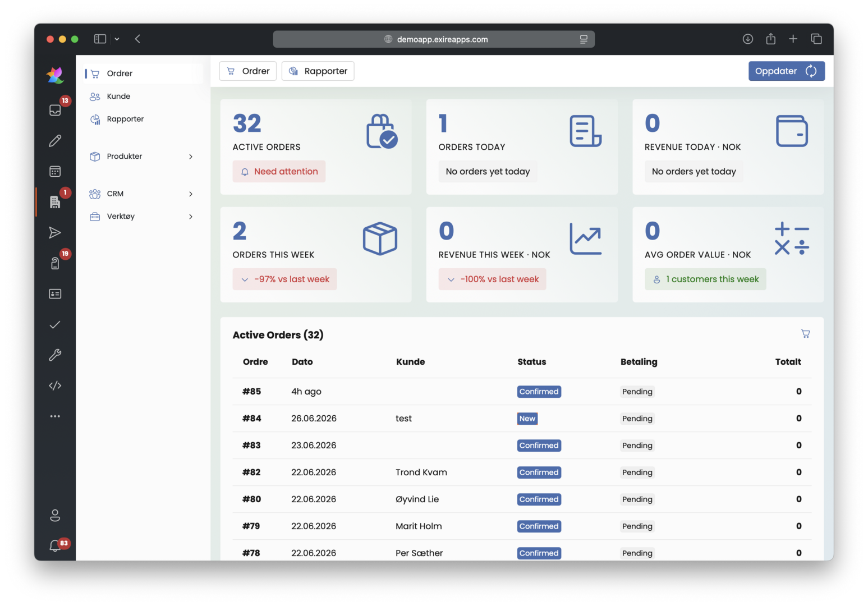Click the Oppdater refresh button

(786, 71)
